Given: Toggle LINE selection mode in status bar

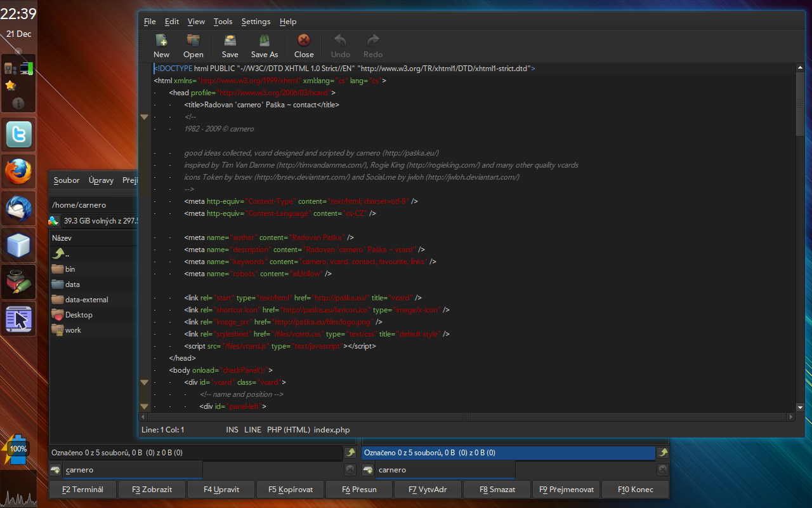Looking at the screenshot, I should pos(252,430).
